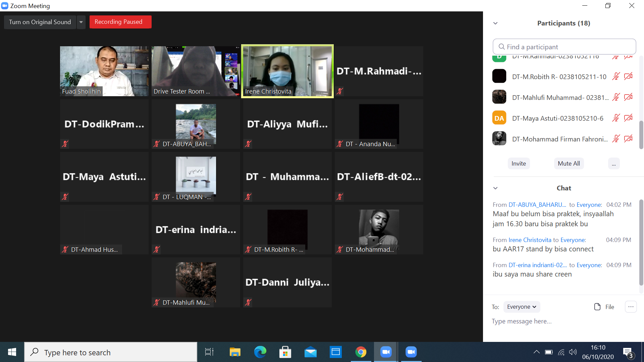This screenshot has width=644, height=362.
Task: Open Microsoft Edge from taskbar
Action: [260, 352]
